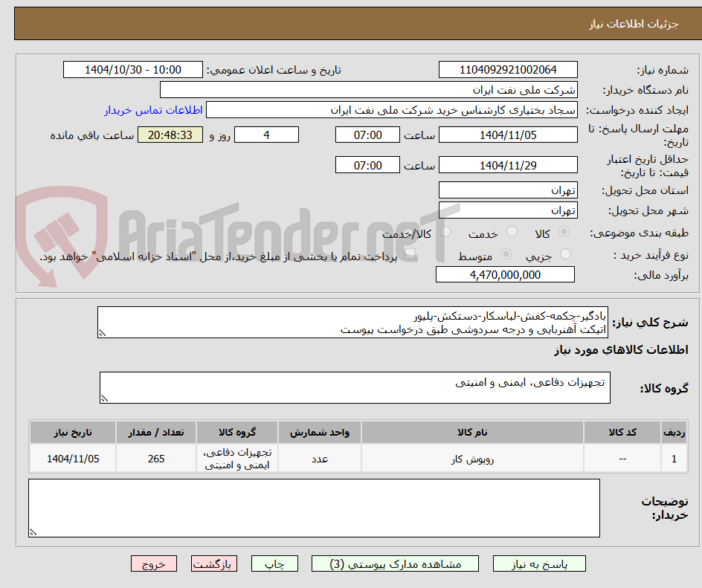The image size is (702, 588).
Task: Click the چاپ print button
Action: coord(274,563)
